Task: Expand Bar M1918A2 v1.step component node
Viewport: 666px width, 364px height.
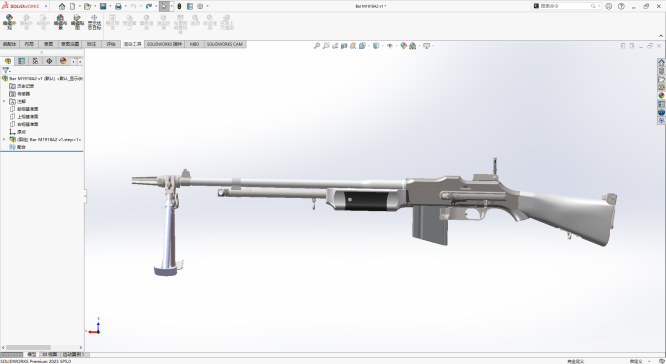Action: tap(4, 139)
